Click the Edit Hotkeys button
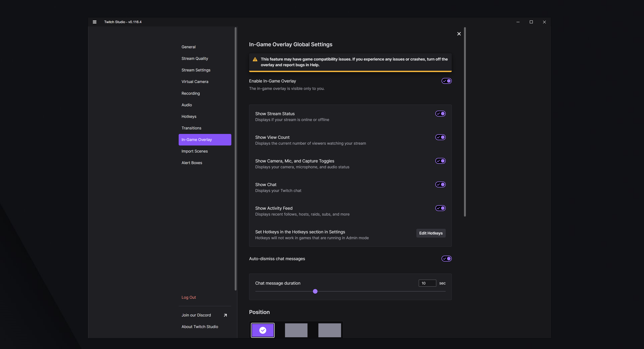This screenshot has height=349, width=644. pos(431,233)
